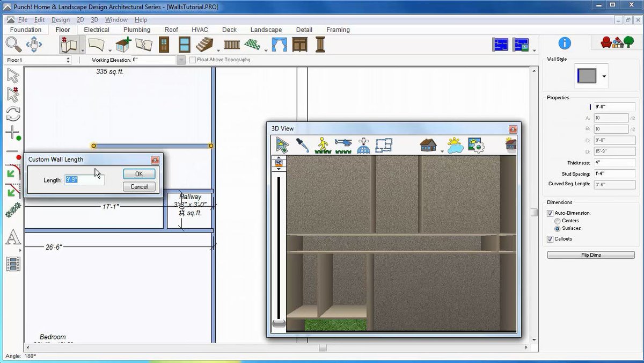Click the chain fence tool in sidebar
The height and width of the screenshot is (363, 644).
13,210
